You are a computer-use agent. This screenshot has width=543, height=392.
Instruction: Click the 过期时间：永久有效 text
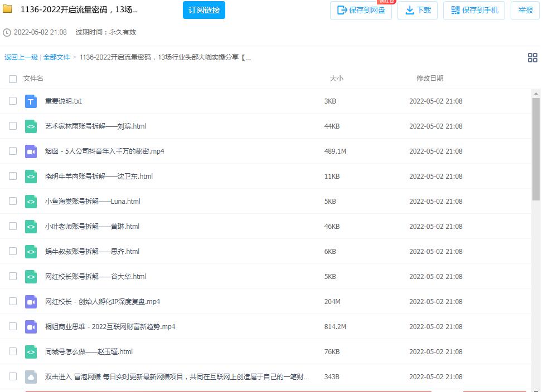click(x=105, y=32)
